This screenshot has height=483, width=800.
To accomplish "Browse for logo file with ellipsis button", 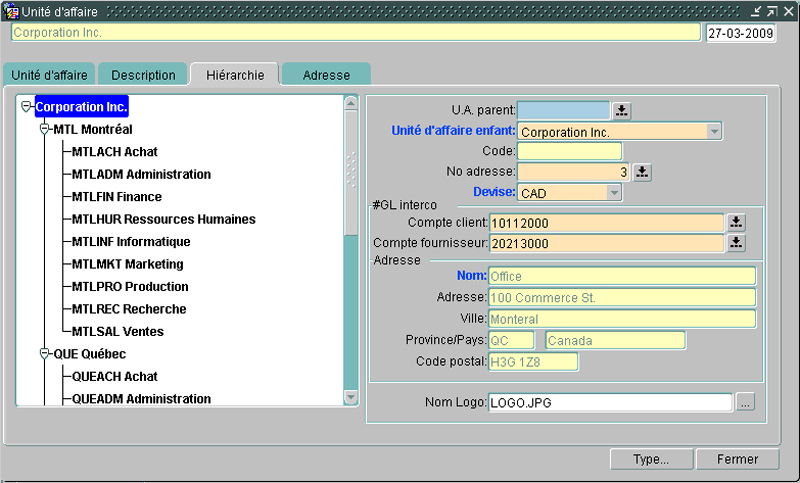I will (745, 402).
